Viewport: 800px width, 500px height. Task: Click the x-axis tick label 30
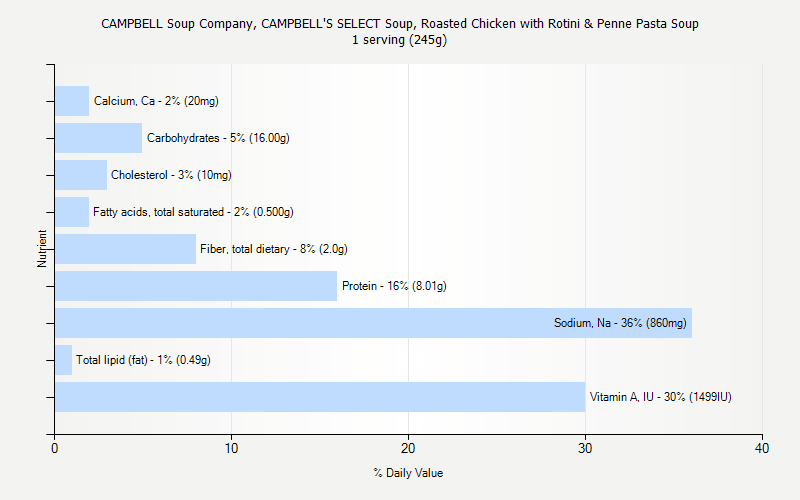pos(585,449)
